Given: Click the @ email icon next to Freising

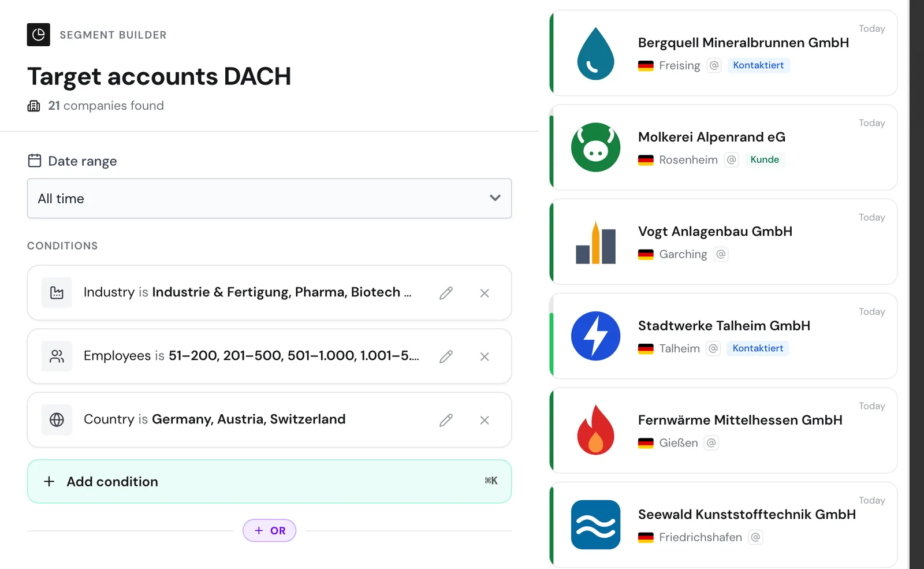Looking at the screenshot, I should pyautogui.click(x=714, y=65).
